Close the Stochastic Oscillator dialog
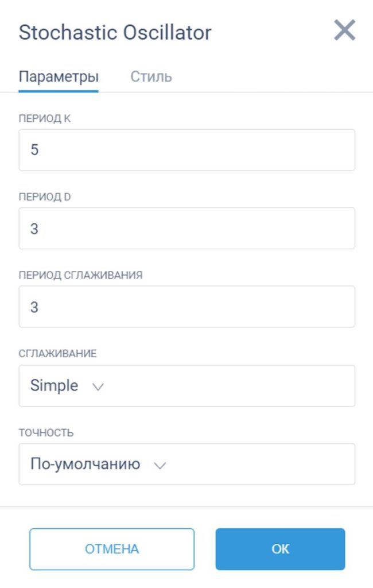The height and width of the screenshot is (588, 373). [x=344, y=30]
